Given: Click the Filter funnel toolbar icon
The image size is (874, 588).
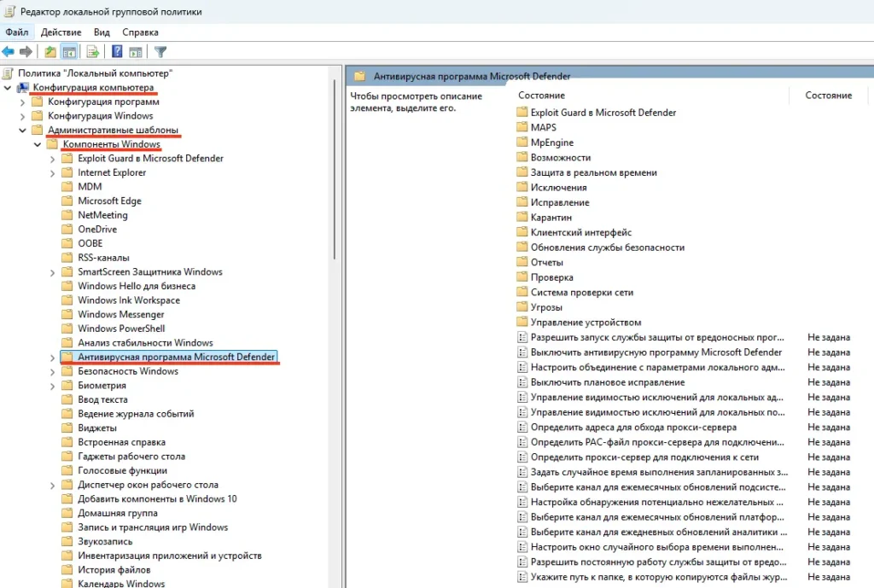Looking at the screenshot, I should pyautogui.click(x=160, y=52).
